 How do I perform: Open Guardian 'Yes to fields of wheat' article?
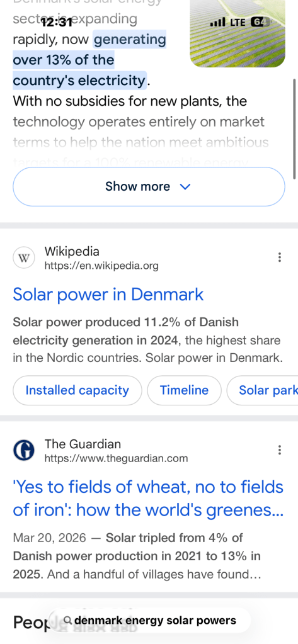pos(149,499)
